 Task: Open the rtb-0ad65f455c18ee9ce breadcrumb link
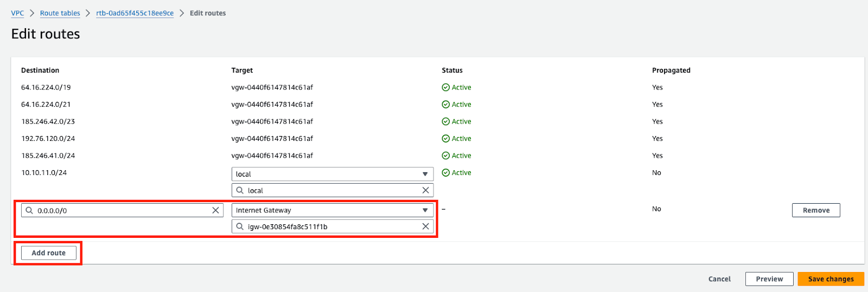135,13
